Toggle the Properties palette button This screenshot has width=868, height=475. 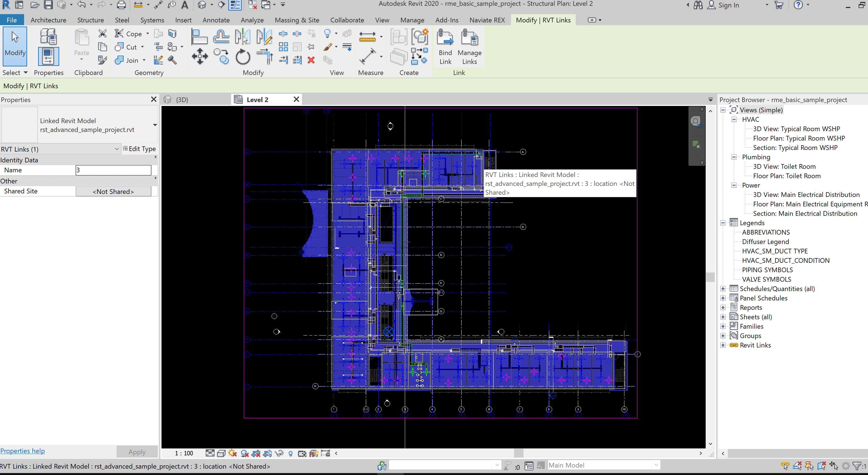coord(48,56)
